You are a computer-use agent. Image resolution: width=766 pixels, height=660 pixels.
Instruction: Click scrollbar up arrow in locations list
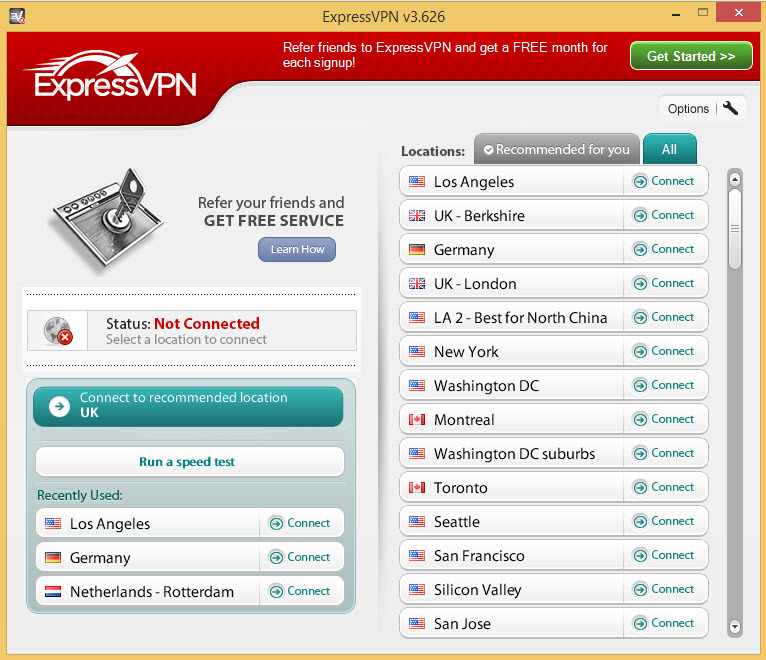(734, 179)
